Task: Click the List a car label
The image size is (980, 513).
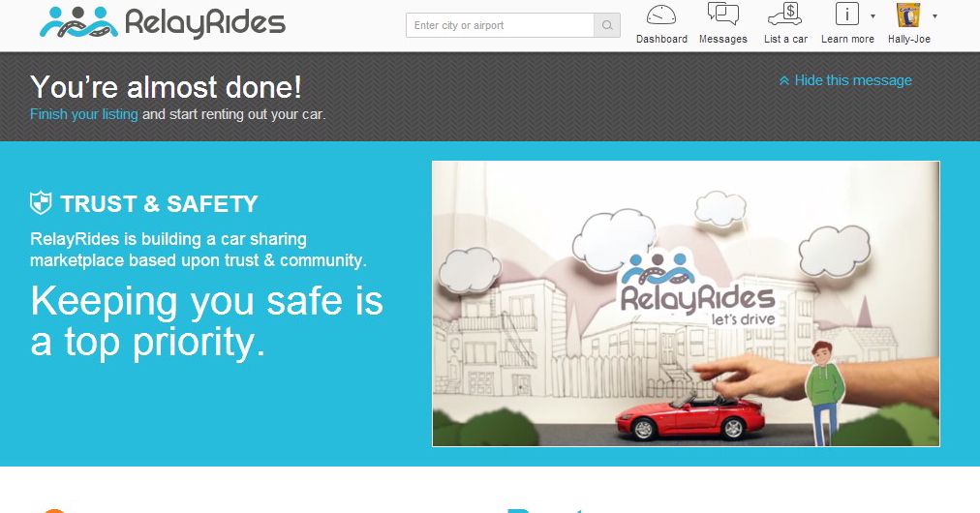Action: pyautogui.click(x=785, y=39)
